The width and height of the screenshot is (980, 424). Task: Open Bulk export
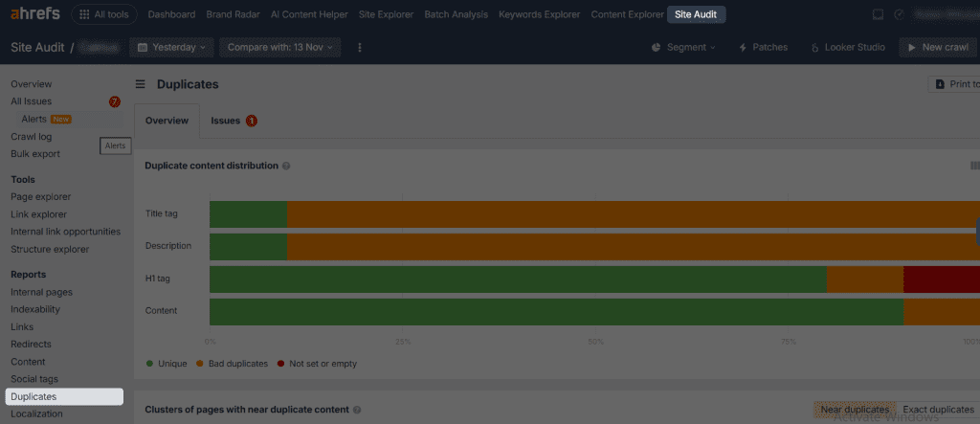tap(35, 154)
